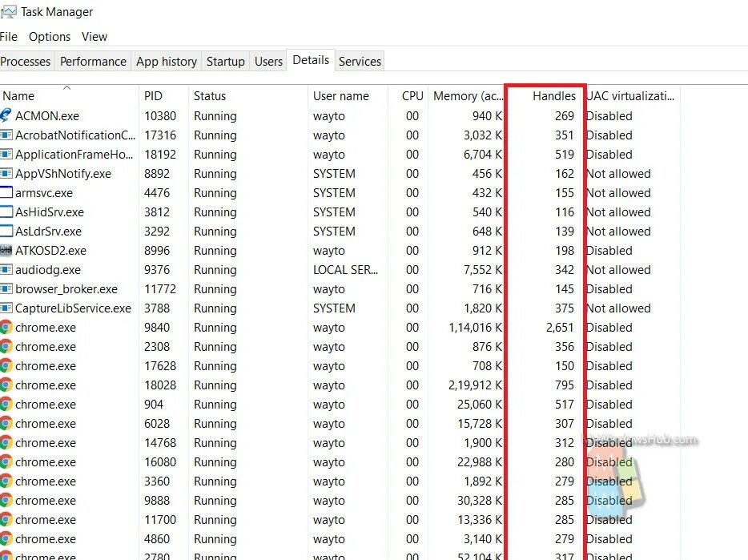Click Chrome icon for PID 17628
This screenshot has width=748, height=560.
pyautogui.click(x=6, y=365)
